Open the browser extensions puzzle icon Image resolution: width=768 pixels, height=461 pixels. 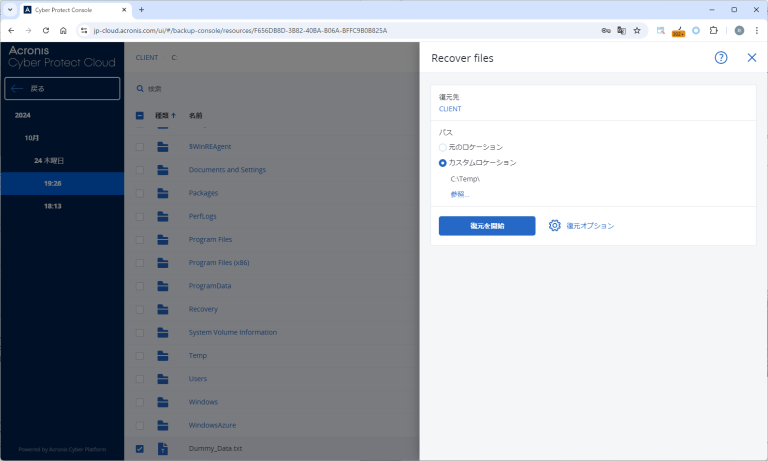pos(714,30)
